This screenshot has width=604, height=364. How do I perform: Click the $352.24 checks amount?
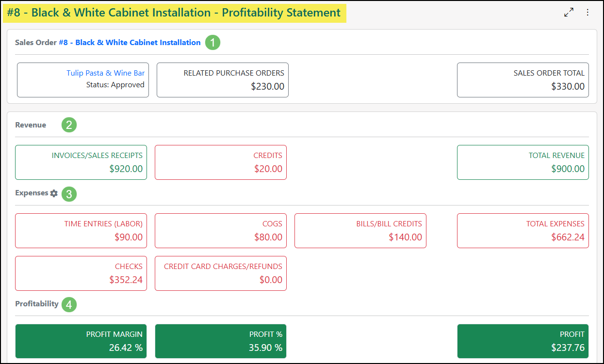[126, 280]
